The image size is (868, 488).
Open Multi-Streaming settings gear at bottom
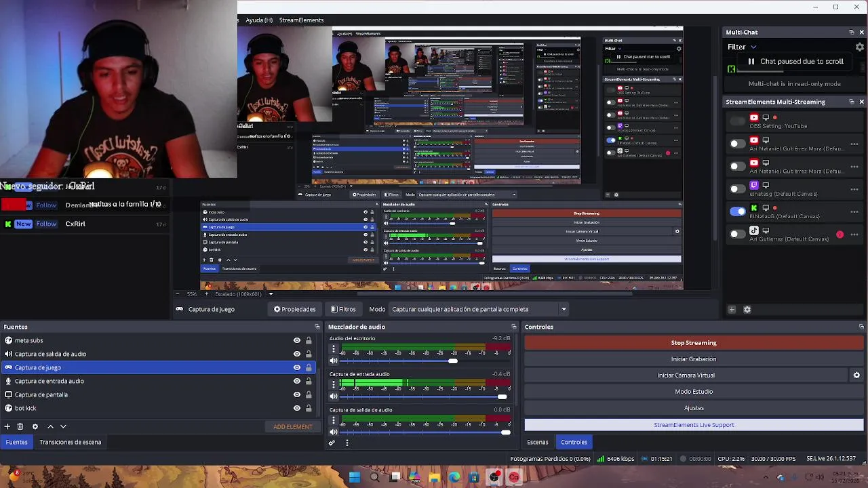point(747,310)
